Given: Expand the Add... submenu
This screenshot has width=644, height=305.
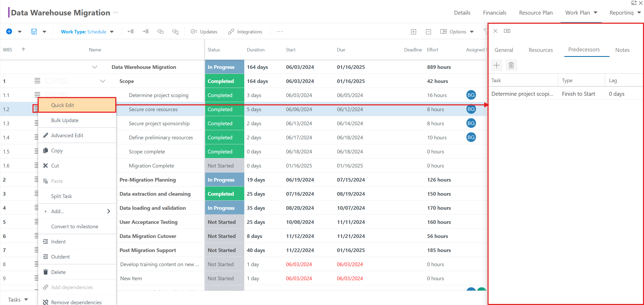Looking at the screenshot, I should click(x=77, y=211).
